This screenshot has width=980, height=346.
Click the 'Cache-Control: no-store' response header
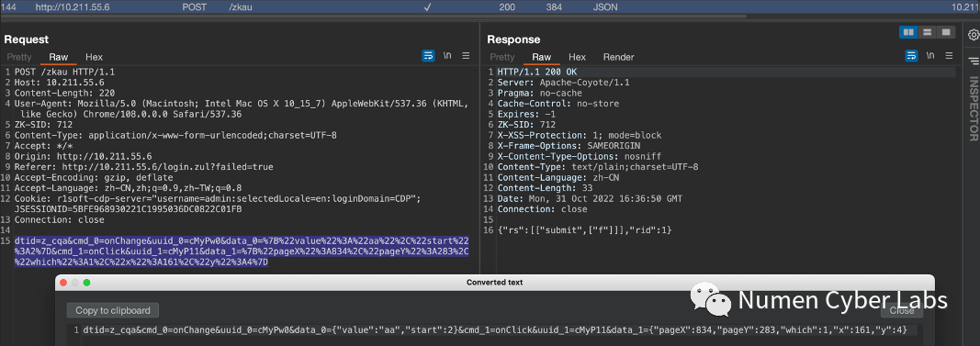[558, 104]
